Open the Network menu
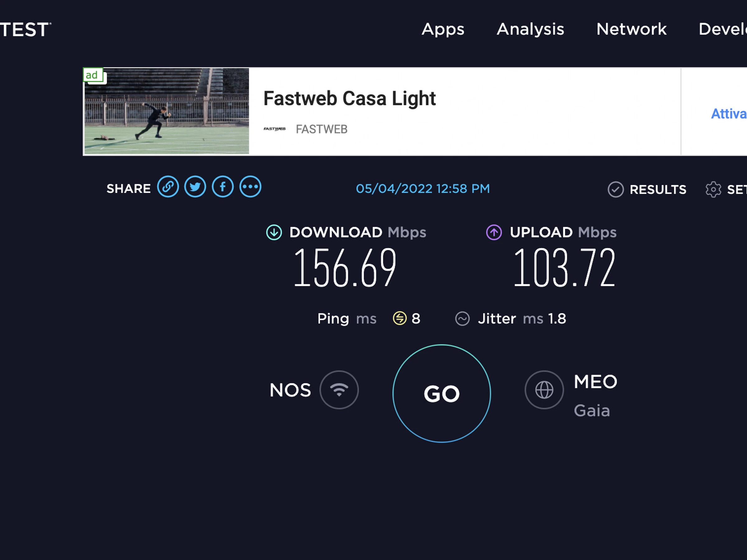Image resolution: width=747 pixels, height=560 pixels. tap(632, 29)
